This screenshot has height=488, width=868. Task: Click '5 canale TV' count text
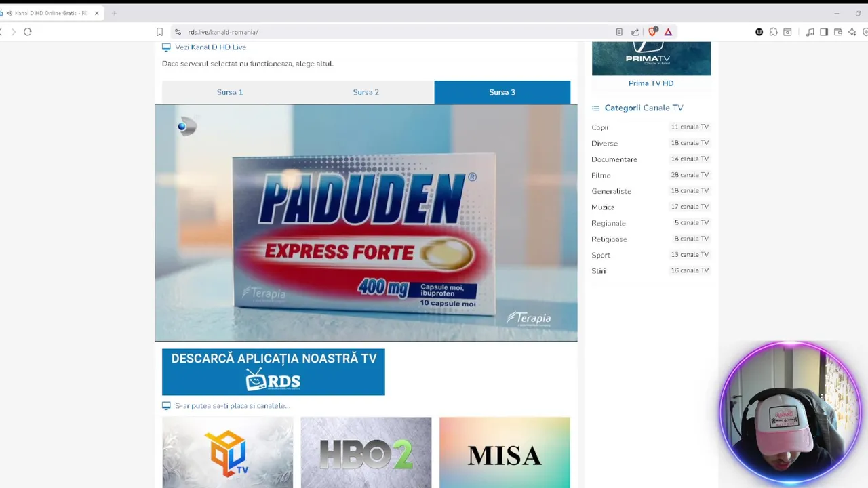pos(692,222)
